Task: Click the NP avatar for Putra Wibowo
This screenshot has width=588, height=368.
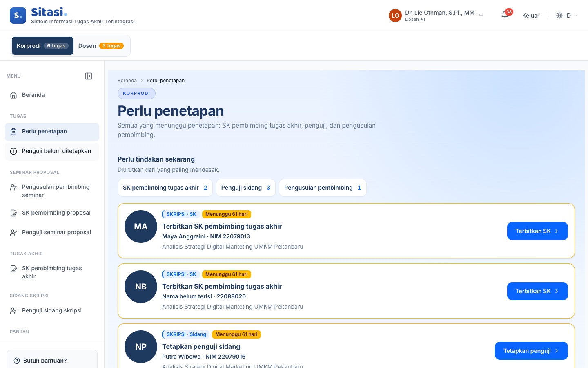Action: click(x=141, y=347)
